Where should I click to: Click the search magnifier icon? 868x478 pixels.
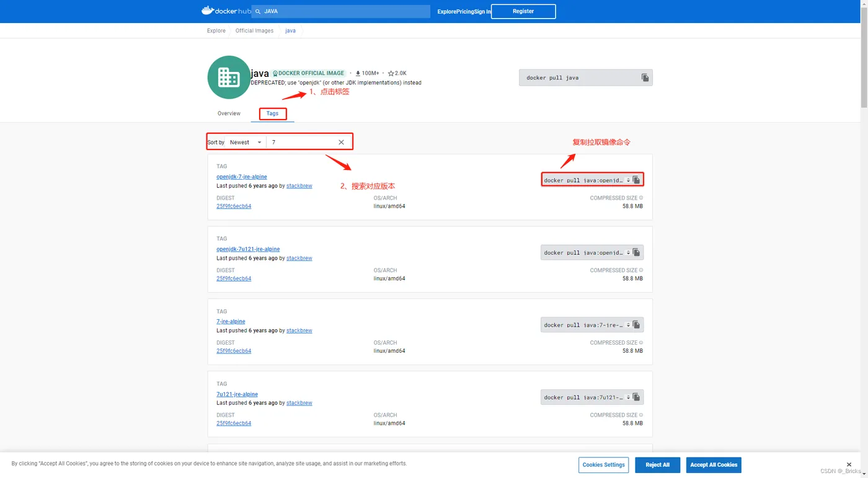(x=258, y=11)
